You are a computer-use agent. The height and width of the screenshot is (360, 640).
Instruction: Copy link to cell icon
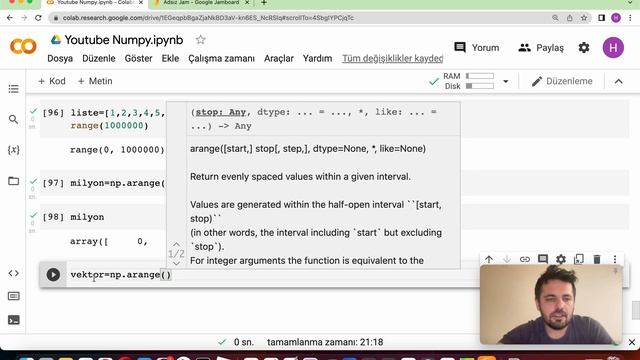(525, 259)
